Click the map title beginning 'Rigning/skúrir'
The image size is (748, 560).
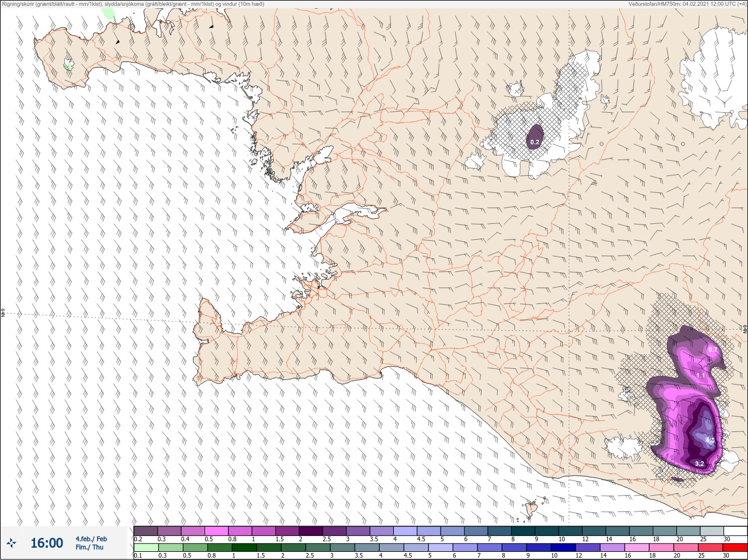tap(133, 4)
